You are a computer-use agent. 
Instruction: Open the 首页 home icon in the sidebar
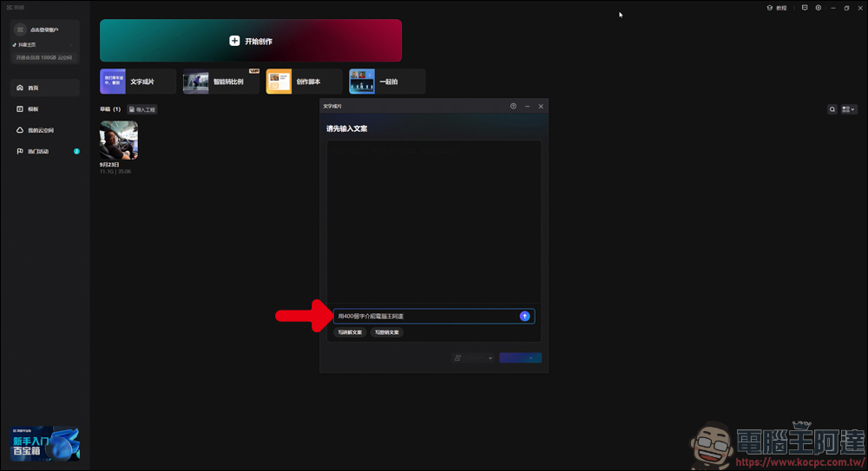click(20, 88)
